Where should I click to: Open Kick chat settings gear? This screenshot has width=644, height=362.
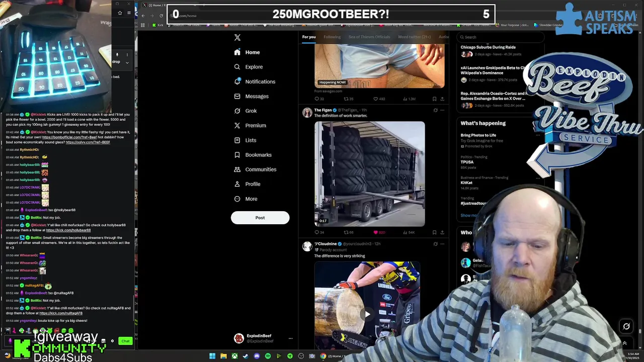112,341
